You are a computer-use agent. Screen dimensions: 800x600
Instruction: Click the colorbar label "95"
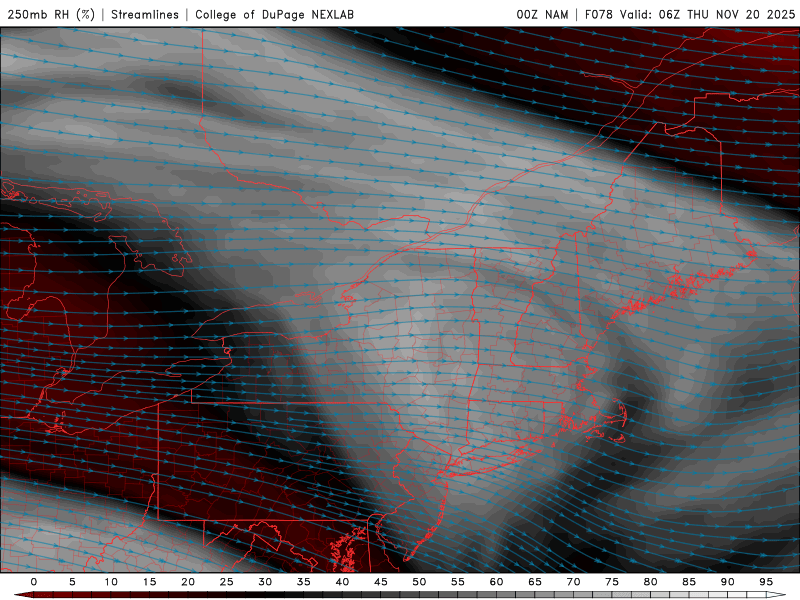(766, 582)
